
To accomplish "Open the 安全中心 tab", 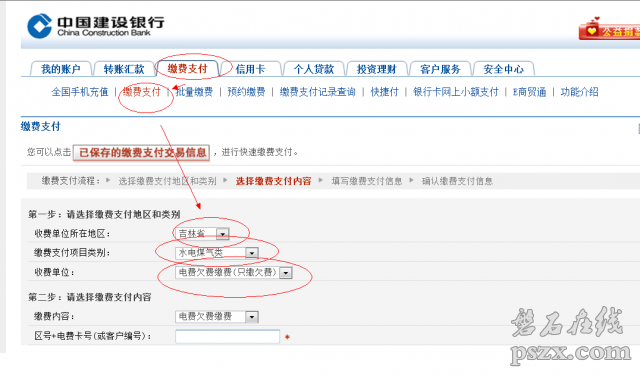I will click(503, 69).
